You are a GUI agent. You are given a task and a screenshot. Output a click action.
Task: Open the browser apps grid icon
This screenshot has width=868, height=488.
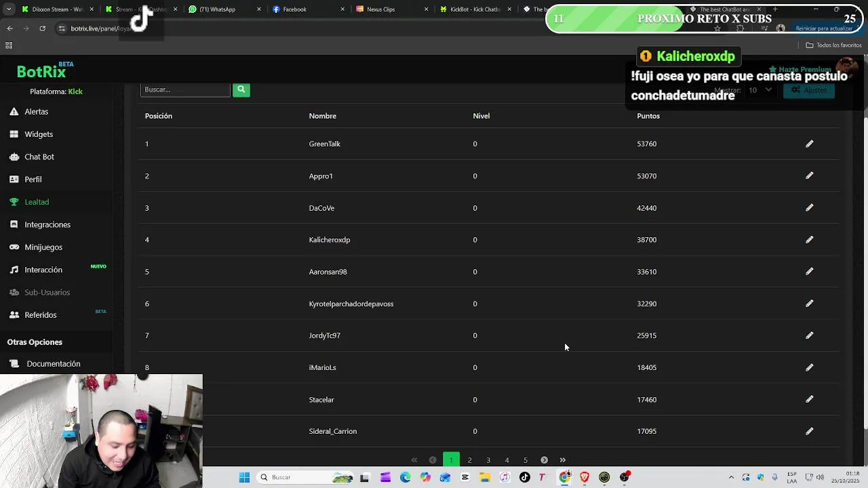[9, 45]
